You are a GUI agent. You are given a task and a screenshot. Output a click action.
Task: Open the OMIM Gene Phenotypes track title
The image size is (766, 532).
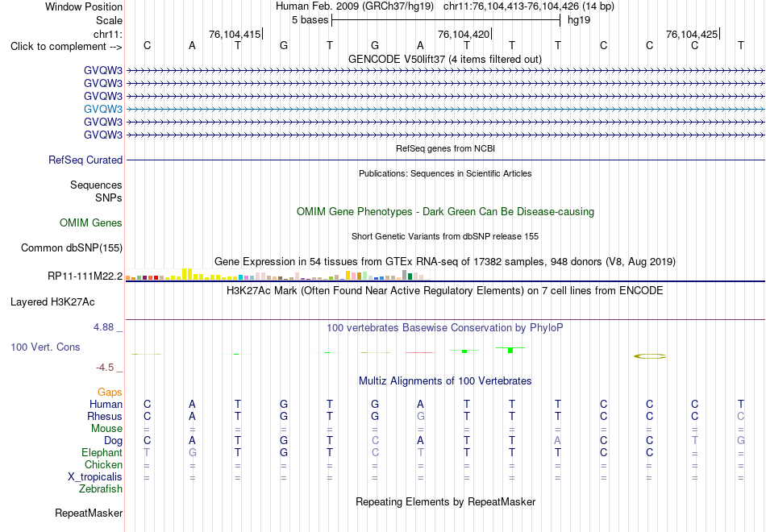445,211
